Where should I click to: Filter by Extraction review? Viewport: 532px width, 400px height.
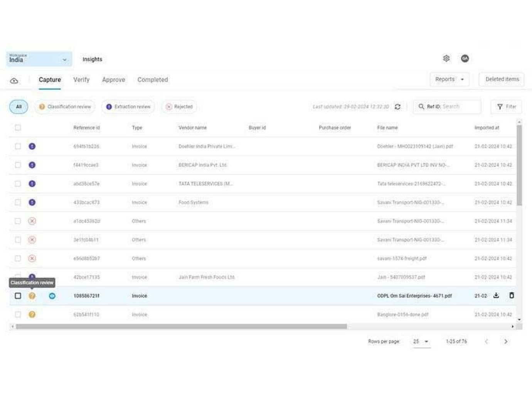128,107
